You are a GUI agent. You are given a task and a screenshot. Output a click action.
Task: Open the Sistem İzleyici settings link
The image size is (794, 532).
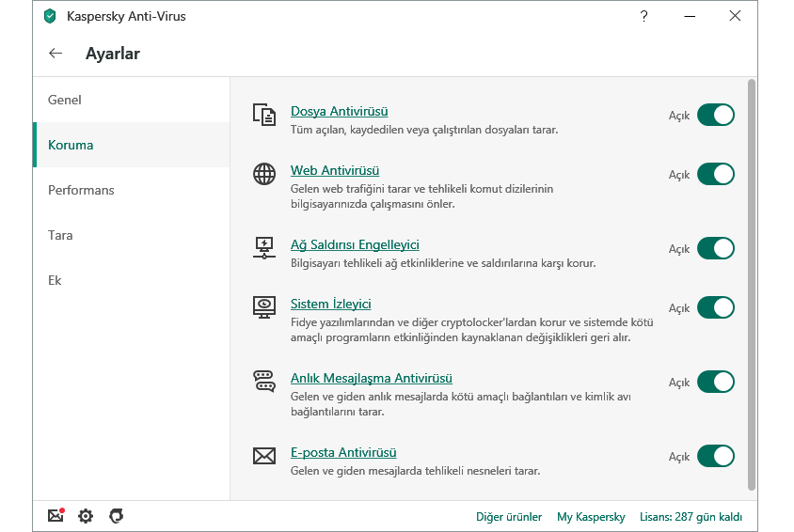(330, 304)
